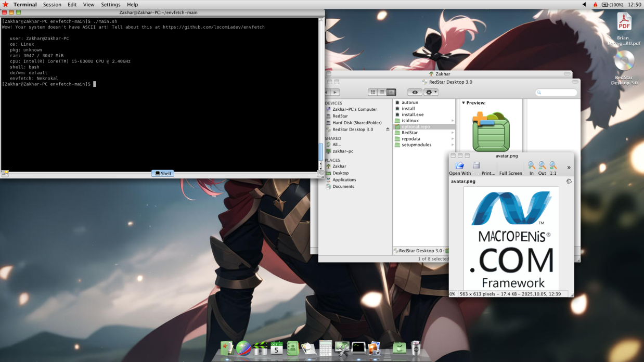The height and width of the screenshot is (362, 644).
Task: Expand setupmodules folder arrow
Action: pyautogui.click(x=453, y=145)
